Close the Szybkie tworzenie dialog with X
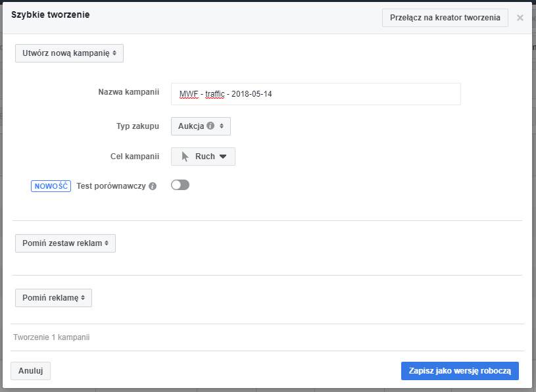 [520, 18]
